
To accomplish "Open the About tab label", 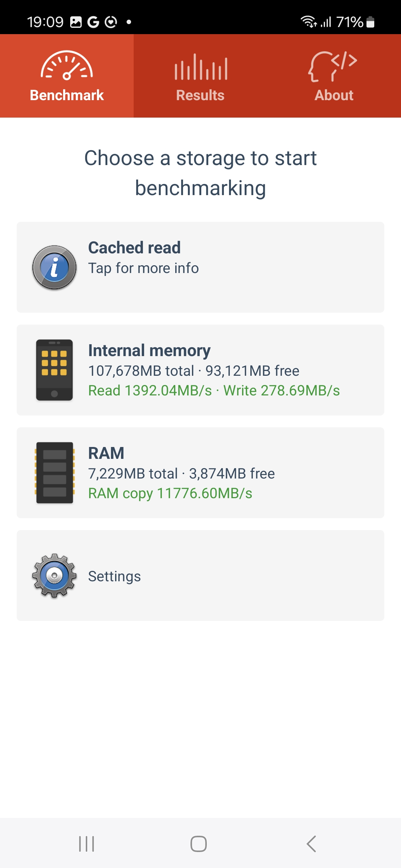I will 334,95.
